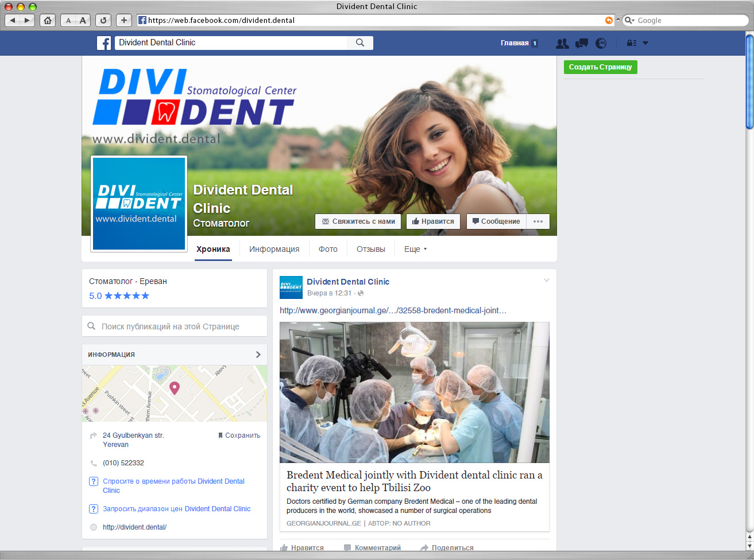Open messages icon in top bar
754x560 pixels.
tap(582, 43)
